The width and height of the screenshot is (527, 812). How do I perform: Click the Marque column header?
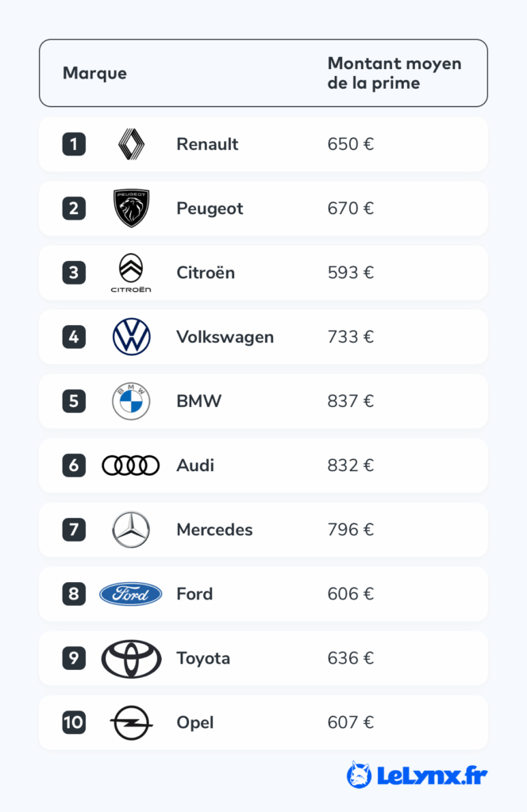click(x=94, y=74)
